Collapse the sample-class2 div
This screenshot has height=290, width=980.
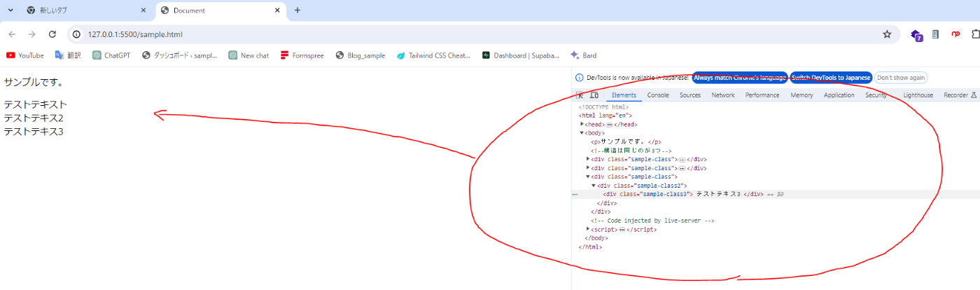pyautogui.click(x=594, y=186)
